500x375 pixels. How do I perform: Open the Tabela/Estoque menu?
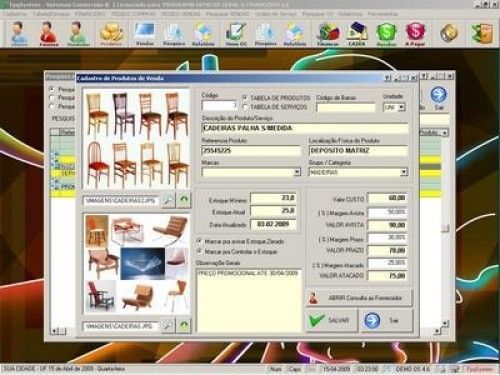[x=51, y=14]
